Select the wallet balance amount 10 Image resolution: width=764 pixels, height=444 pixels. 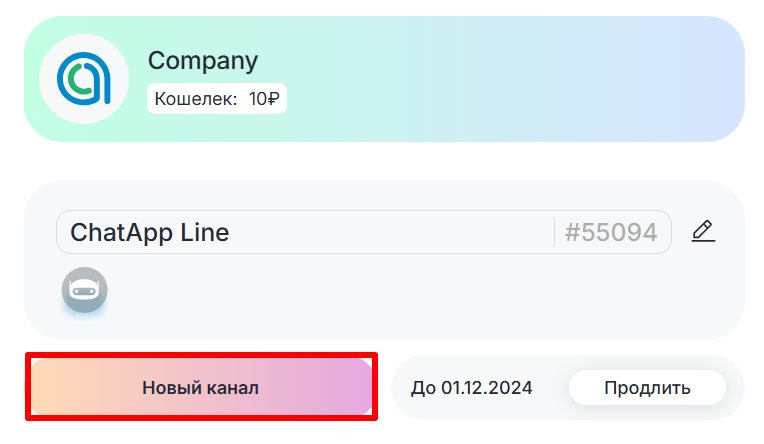[257, 99]
